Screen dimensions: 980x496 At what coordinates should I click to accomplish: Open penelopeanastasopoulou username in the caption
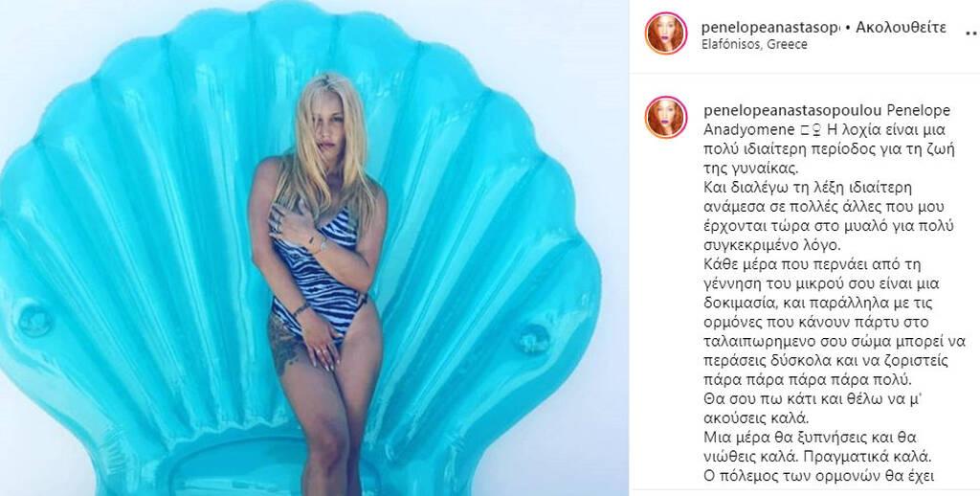[792, 111]
